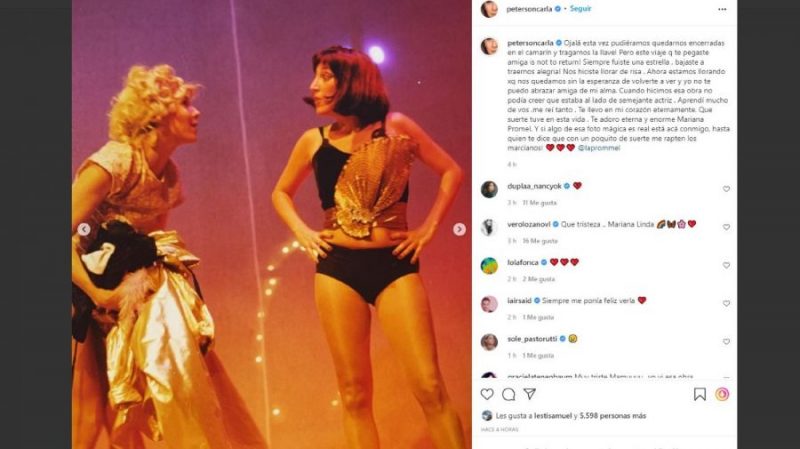Show the next photo with right arrow
Screen dimensions: 800x449
(459, 229)
